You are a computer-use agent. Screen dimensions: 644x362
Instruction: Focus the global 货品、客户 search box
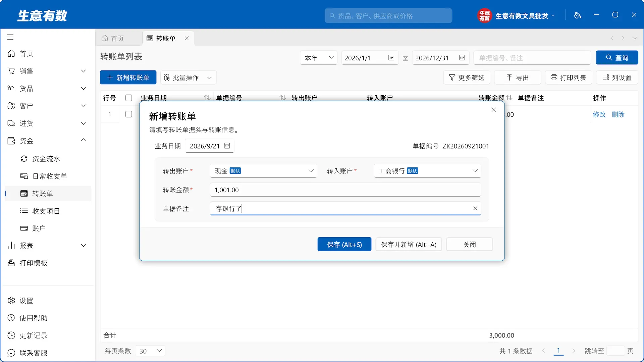point(388,16)
